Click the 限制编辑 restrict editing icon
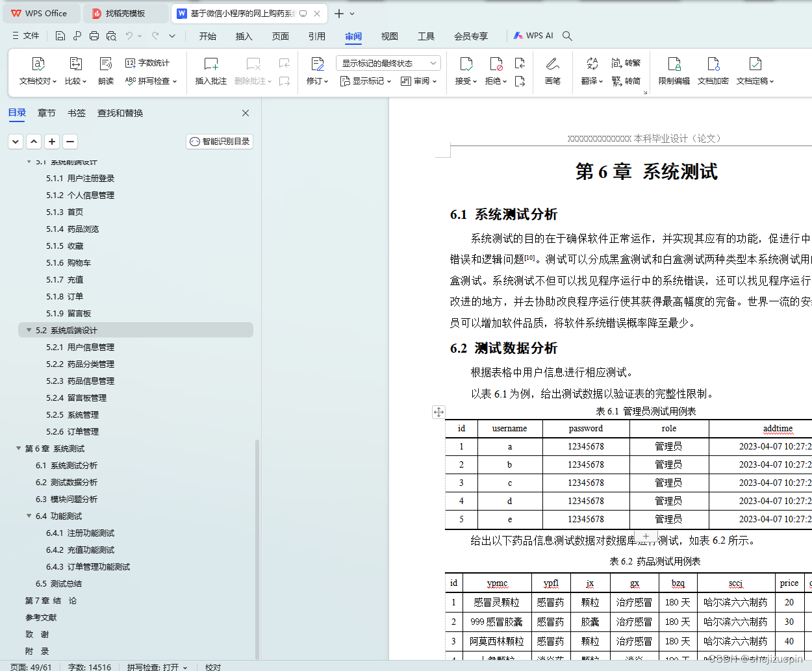The width and height of the screenshot is (812, 671). (674, 64)
